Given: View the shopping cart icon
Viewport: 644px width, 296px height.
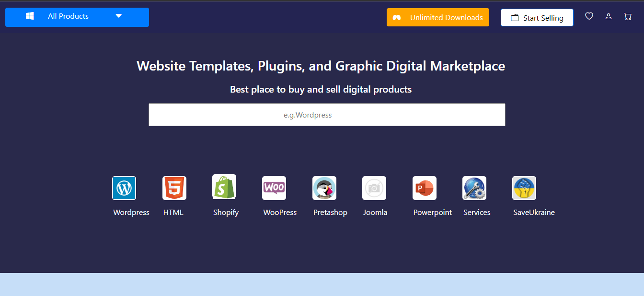Looking at the screenshot, I should tap(628, 16).
